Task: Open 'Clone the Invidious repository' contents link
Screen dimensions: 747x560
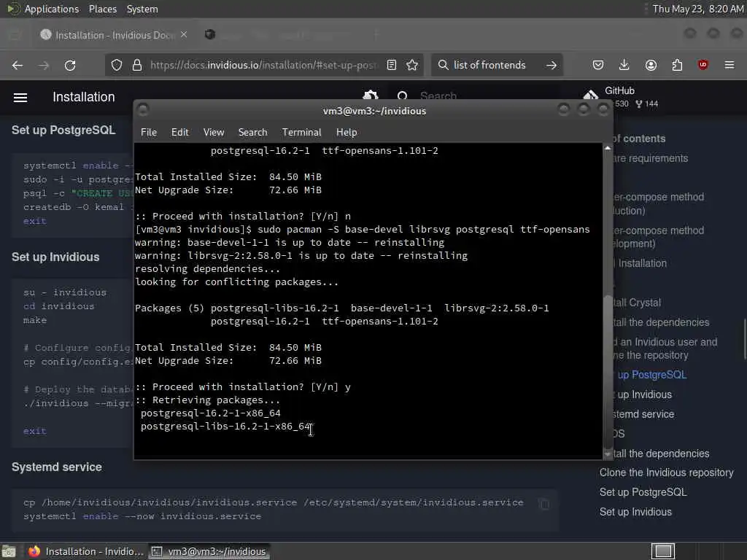Action: coord(667,472)
